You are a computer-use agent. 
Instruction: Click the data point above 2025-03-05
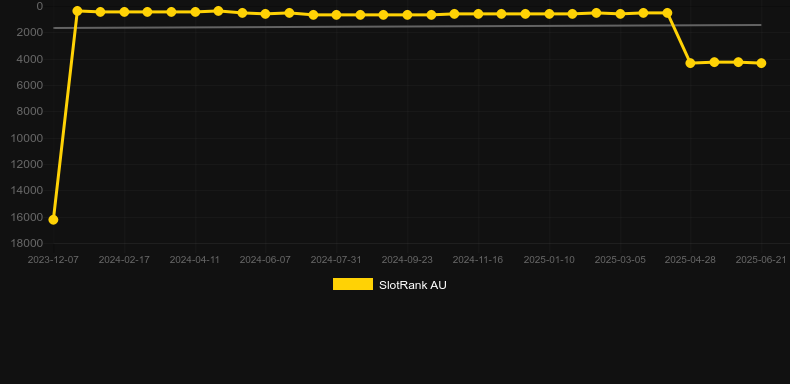click(x=620, y=14)
